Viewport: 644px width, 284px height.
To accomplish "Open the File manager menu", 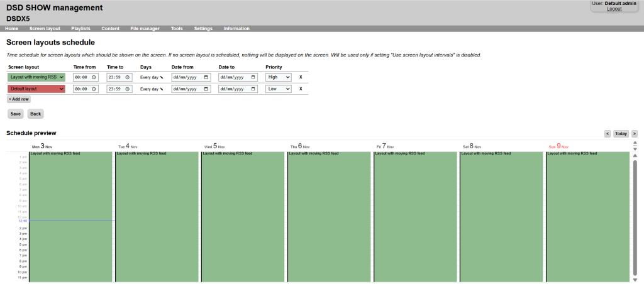I will tap(145, 28).
